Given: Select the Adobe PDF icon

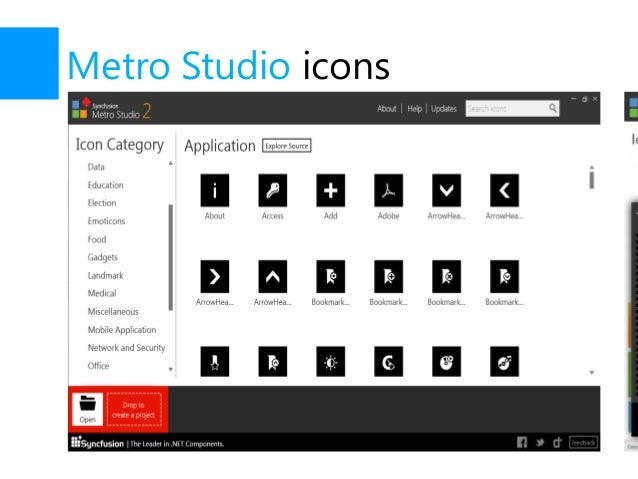Looking at the screenshot, I should pos(389,190).
